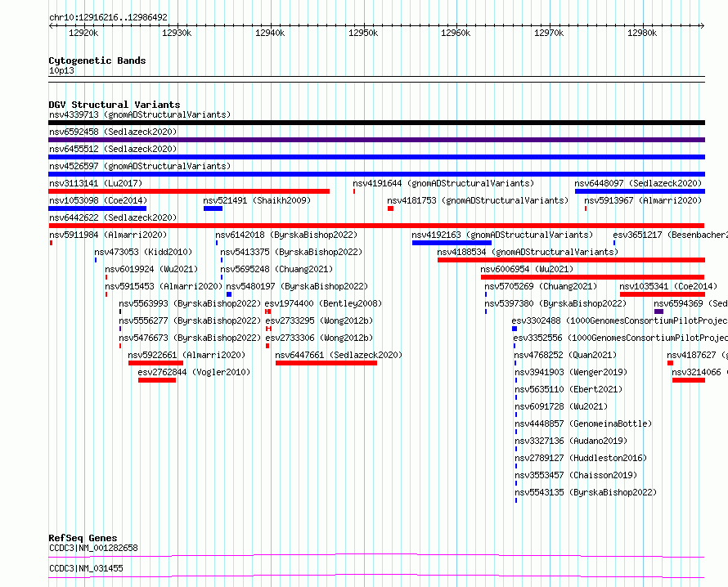728x587 pixels.
Task: Click red bar under esv2762844
Action: click(x=157, y=380)
